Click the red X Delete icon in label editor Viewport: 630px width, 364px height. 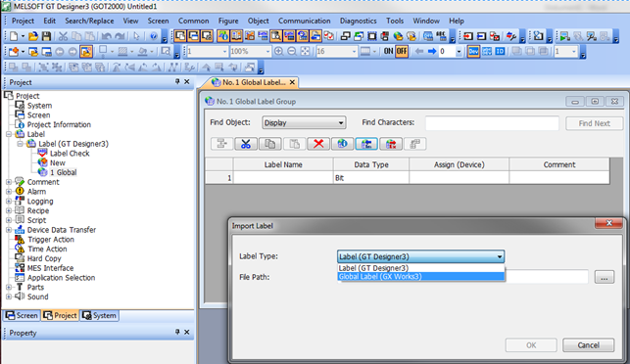point(318,144)
